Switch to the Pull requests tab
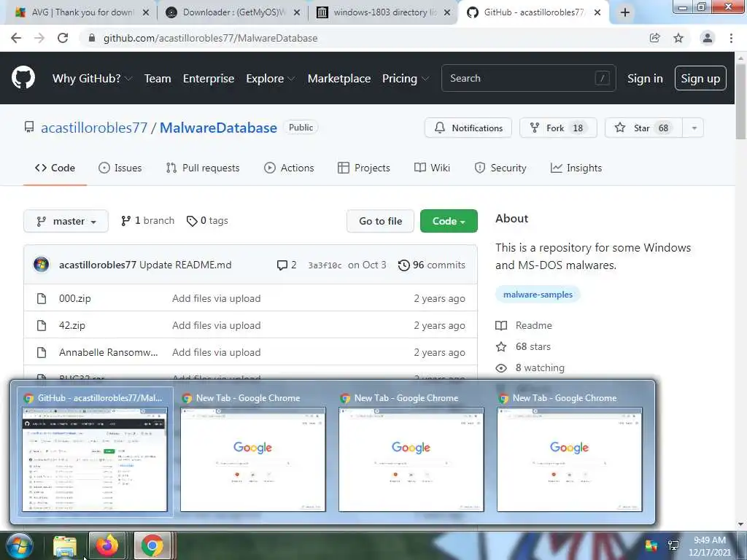The width and height of the screenshot is (747, 560). tap(203, 168)
